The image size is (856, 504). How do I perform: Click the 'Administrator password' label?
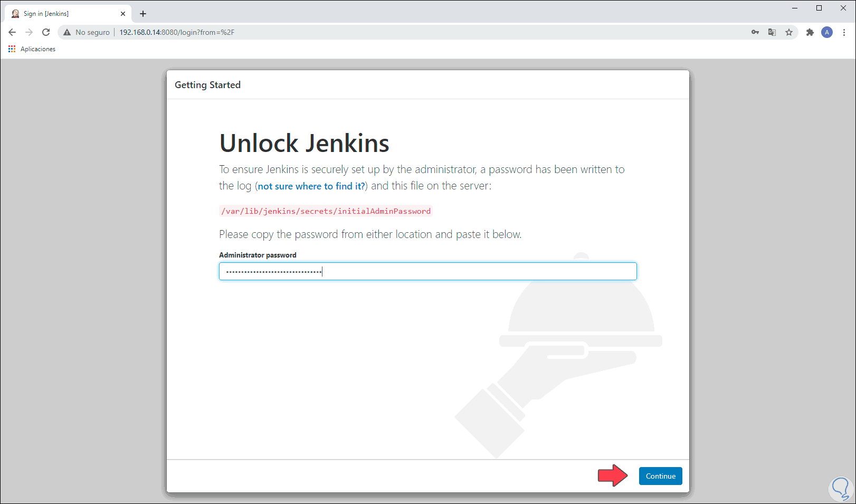point(258,255)
